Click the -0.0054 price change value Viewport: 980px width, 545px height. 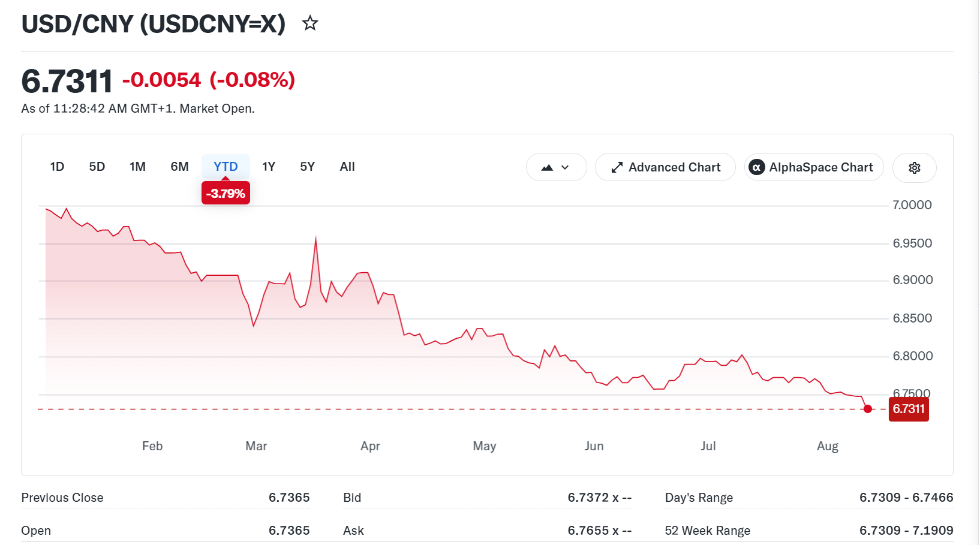[x=162, y=80]
